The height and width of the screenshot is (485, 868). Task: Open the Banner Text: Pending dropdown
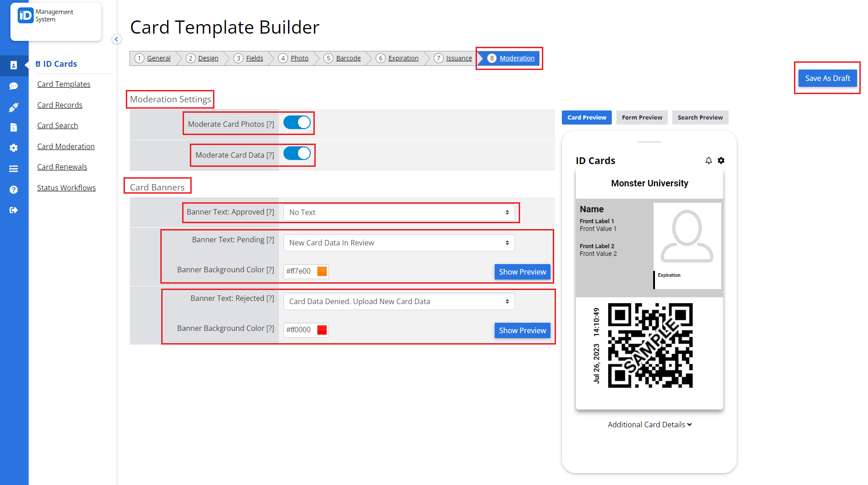tap(398, 243)
